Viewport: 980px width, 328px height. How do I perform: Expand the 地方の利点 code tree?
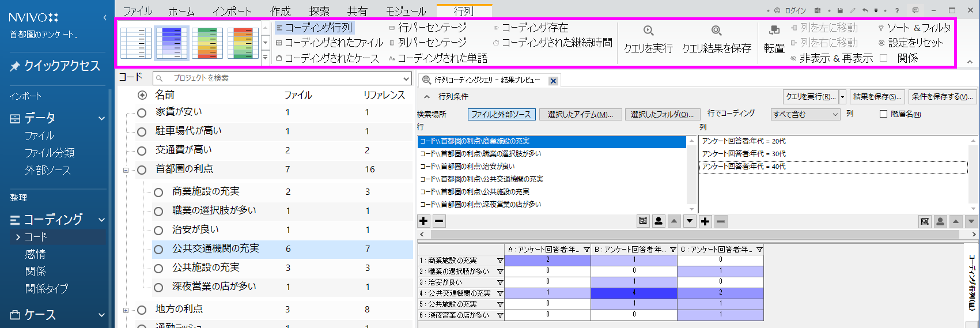tap(126, 310)
